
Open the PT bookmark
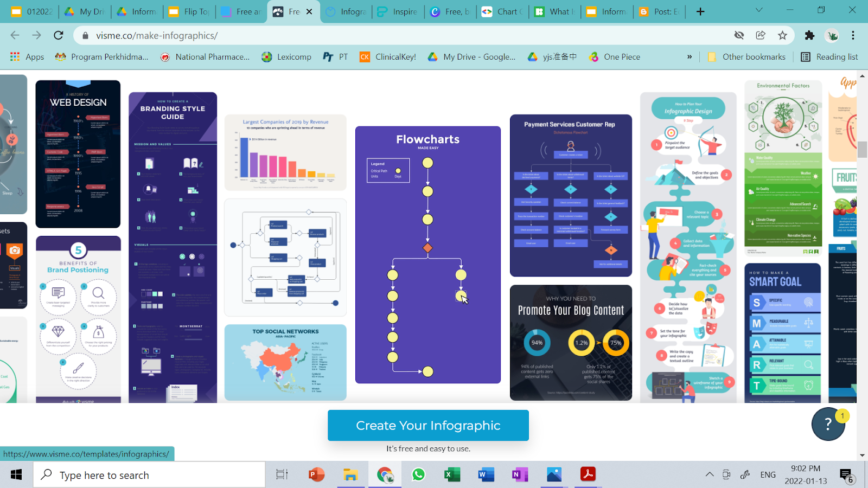[335, 56]
